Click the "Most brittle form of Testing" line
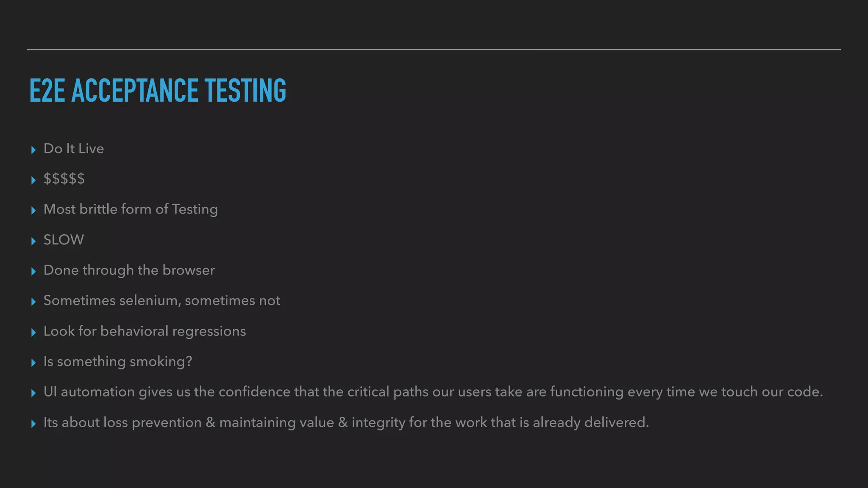This screenshot has height=488, width=868. pos(131,209)
